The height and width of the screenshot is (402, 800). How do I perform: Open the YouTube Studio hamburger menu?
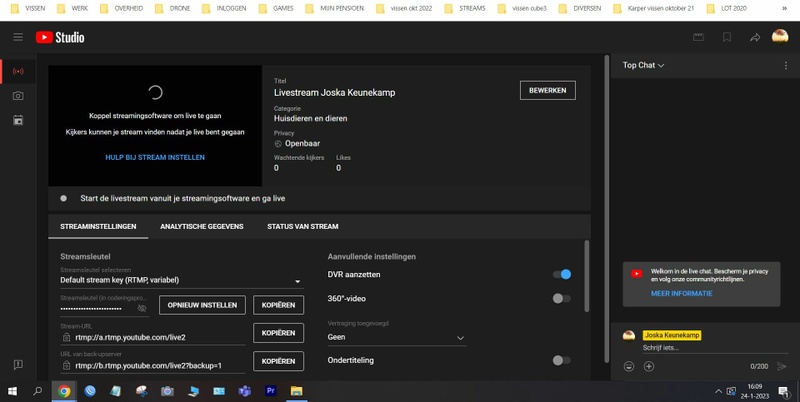18,37
